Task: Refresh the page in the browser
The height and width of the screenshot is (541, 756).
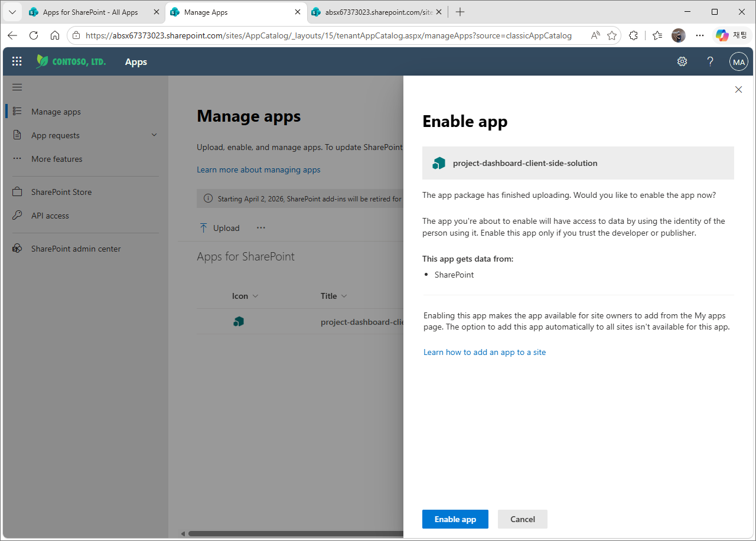Action: coord(34,35)
